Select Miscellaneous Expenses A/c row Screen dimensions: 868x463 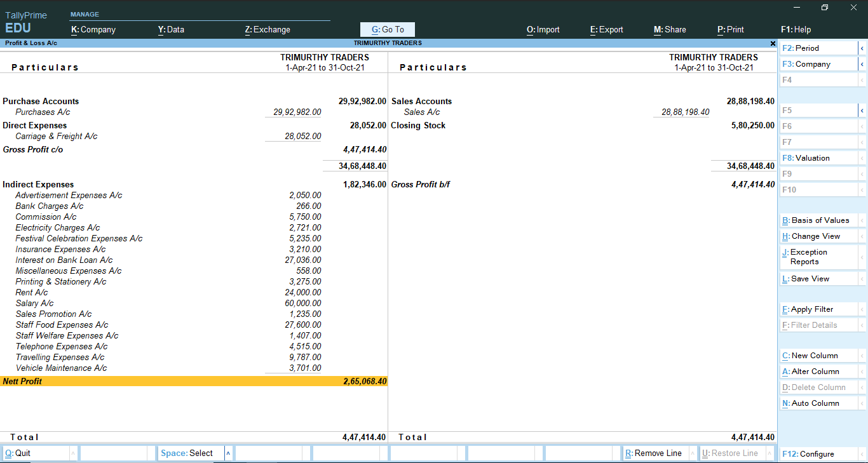coord(194,271)
